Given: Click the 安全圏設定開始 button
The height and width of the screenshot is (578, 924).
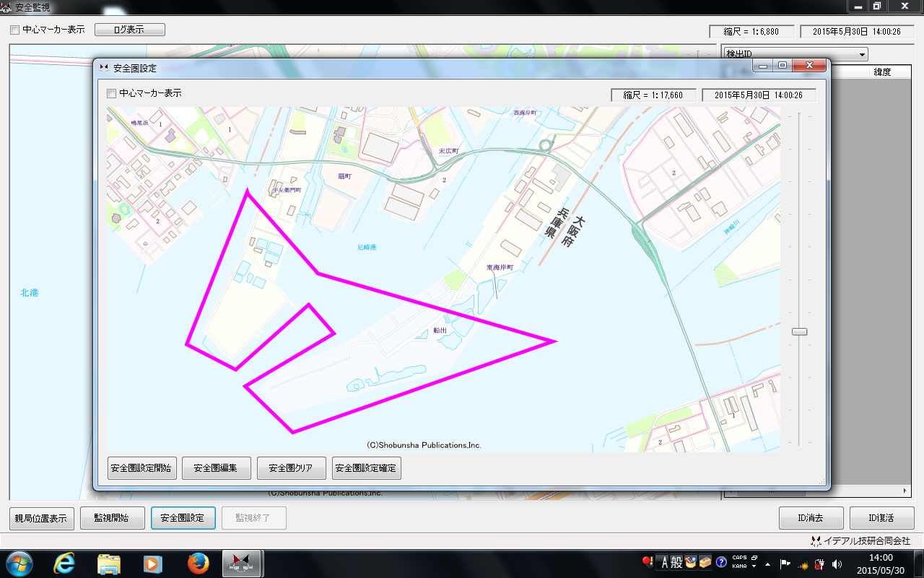Looking at the screenshot, I should point(141,468).
